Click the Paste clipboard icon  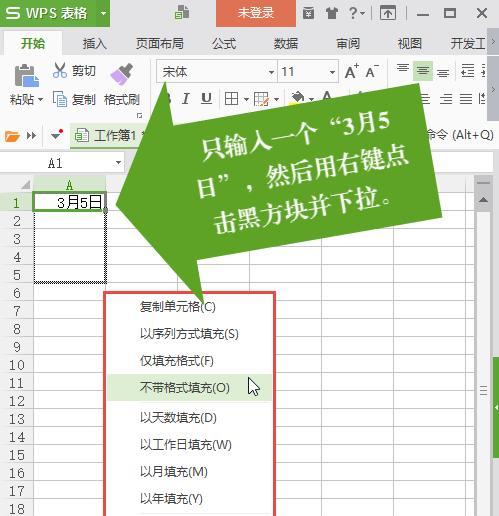coord(26,75)
